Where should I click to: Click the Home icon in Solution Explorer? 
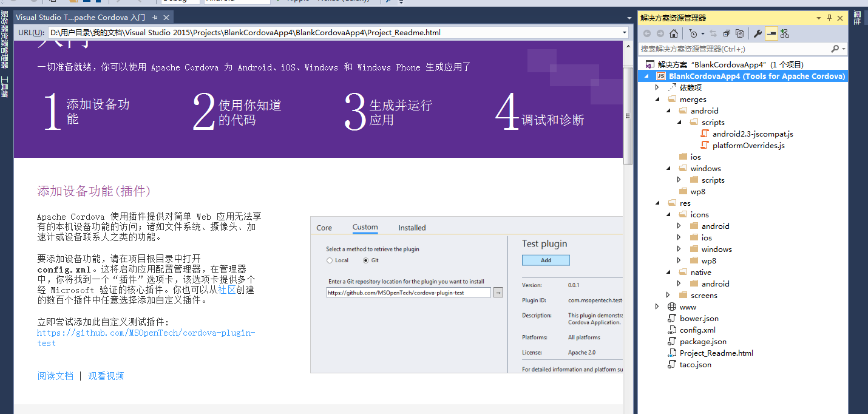(x=673, y=33)
